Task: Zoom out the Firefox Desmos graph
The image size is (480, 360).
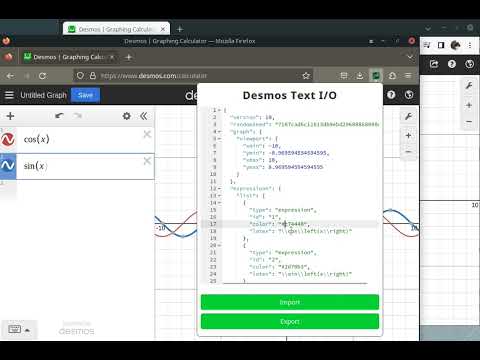Action: pyautogui.click(x=408, y=152)
